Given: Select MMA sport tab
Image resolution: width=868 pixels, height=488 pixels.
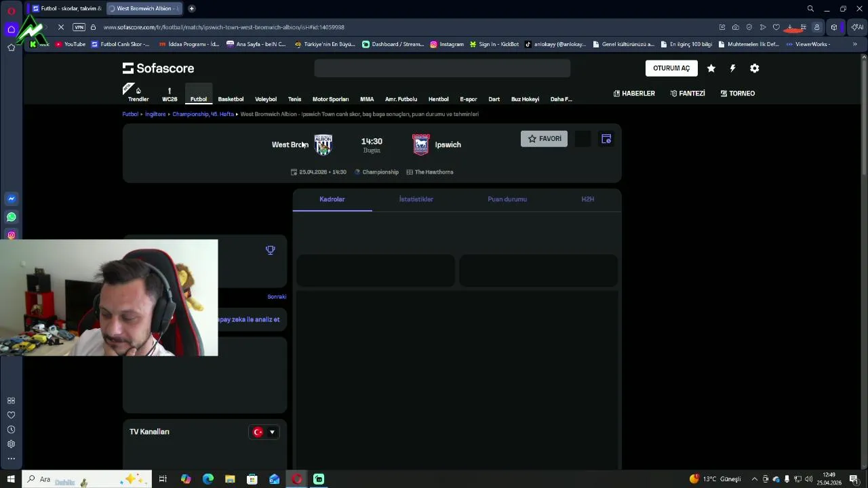Looking at the screenshot, I should (x=367, y=99).
